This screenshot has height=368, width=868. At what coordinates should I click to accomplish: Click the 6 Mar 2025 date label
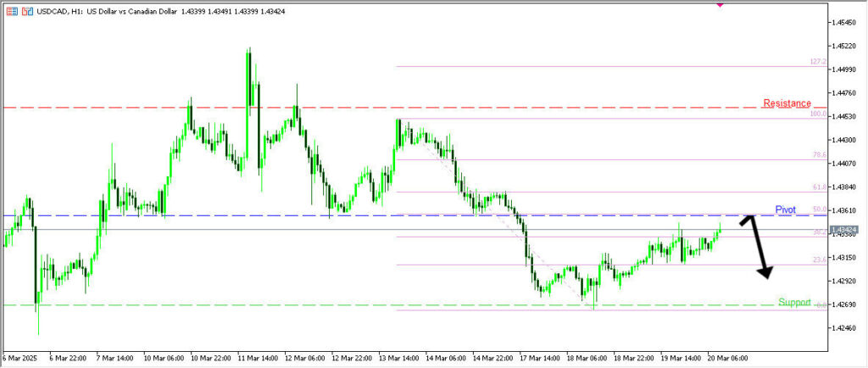[20, 358]
